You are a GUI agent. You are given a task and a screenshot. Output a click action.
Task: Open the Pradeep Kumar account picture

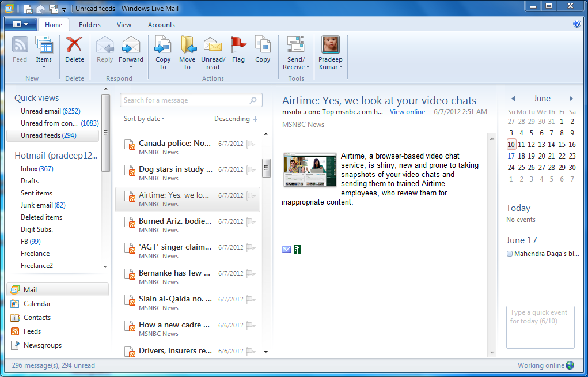pyautogui.click(x=331, y=45)
